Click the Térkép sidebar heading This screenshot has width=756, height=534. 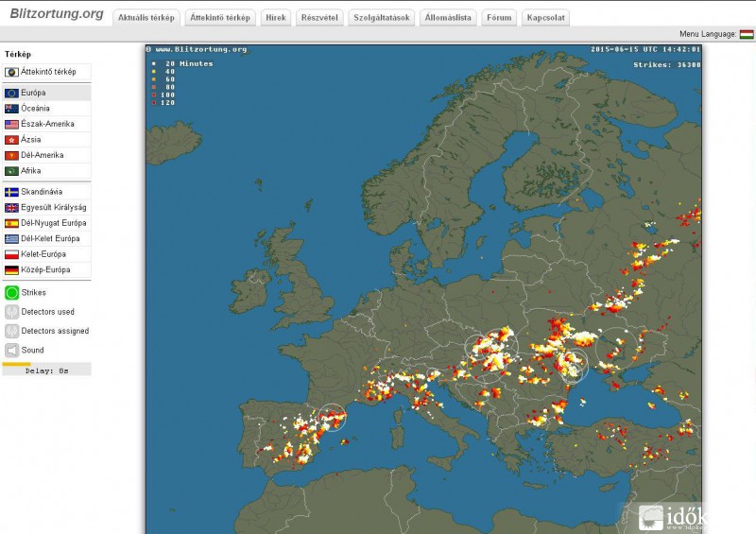tap(18, 54)
